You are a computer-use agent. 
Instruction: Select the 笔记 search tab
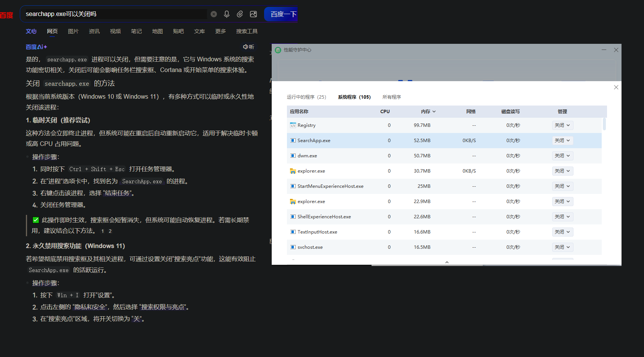(x=136, y=31)
